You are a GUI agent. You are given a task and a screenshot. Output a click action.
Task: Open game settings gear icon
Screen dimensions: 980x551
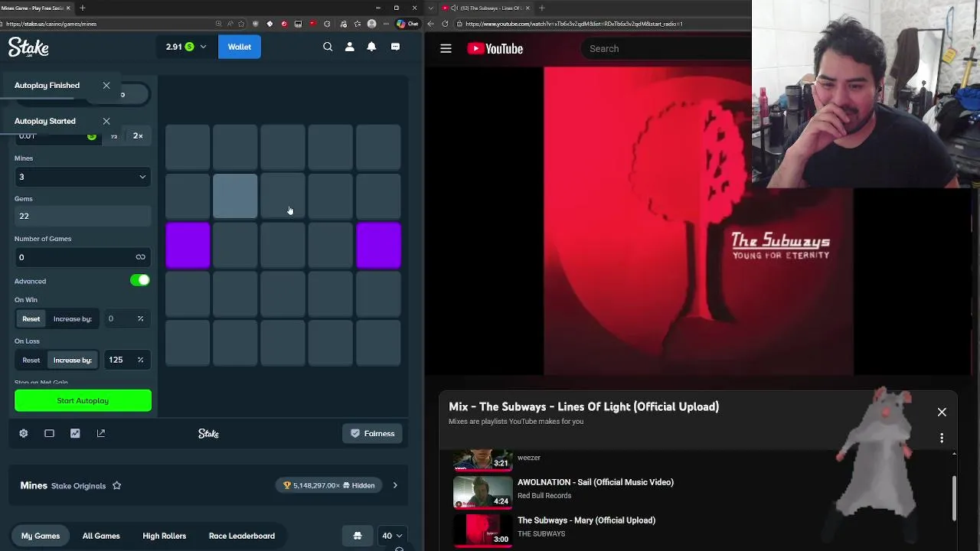tap(24, 433)
